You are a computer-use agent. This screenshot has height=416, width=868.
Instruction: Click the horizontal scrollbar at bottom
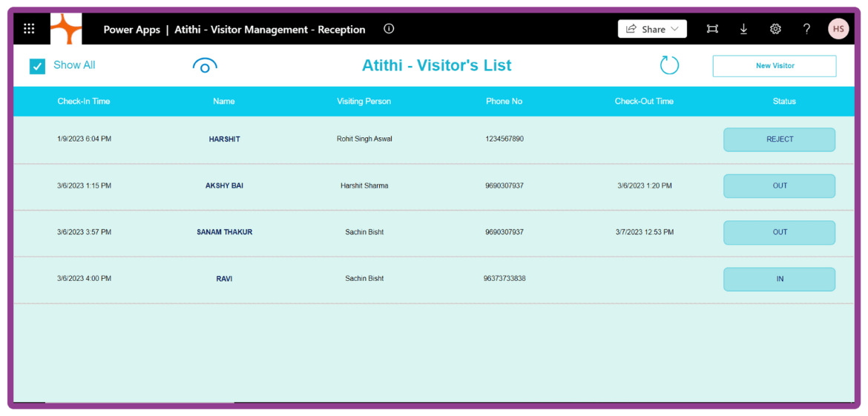139,403
